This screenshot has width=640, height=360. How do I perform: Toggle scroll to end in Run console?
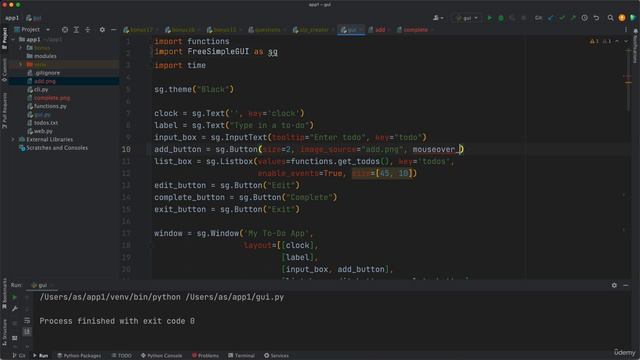pyautogui.click(x=27, y=331)
